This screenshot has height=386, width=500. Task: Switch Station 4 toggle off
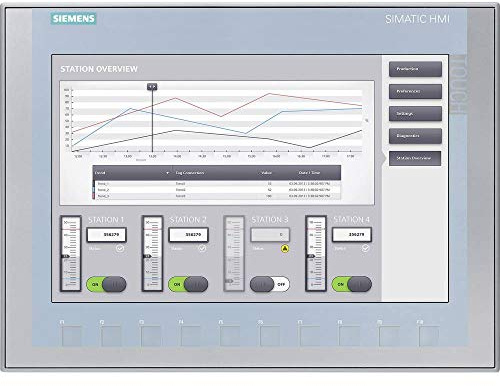coord(352,284)
